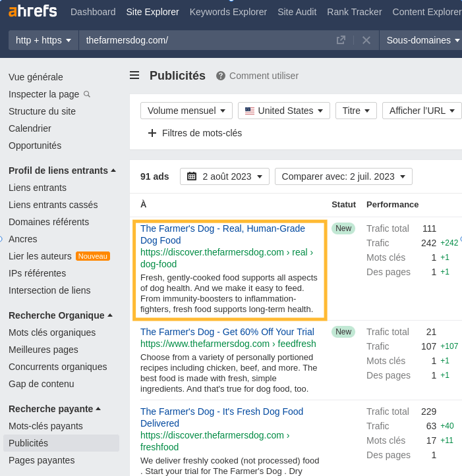Open Comparer avec 2 juil. 2023 dropdown
The image size is (462, 476).
pos(343,176)
